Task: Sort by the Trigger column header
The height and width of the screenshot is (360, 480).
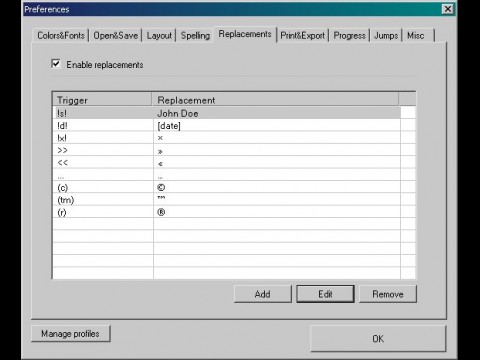Action: coord(102,100)
